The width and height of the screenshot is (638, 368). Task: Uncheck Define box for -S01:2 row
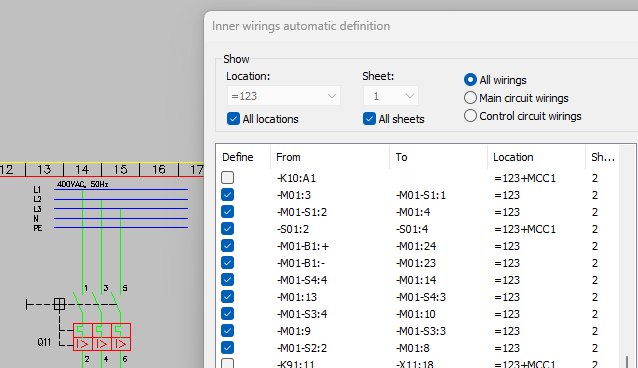(x=227, y=229)
